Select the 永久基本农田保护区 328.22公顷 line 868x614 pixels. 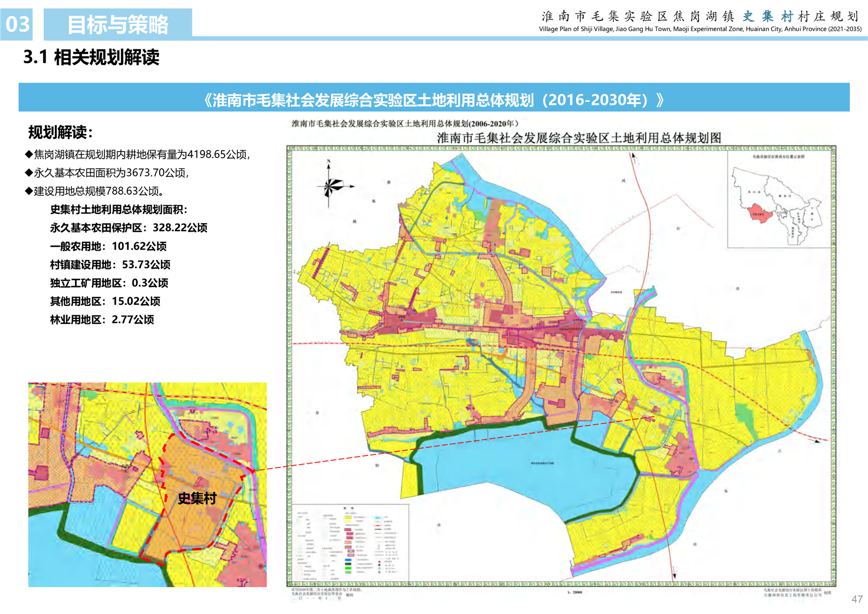coord(129,228)
